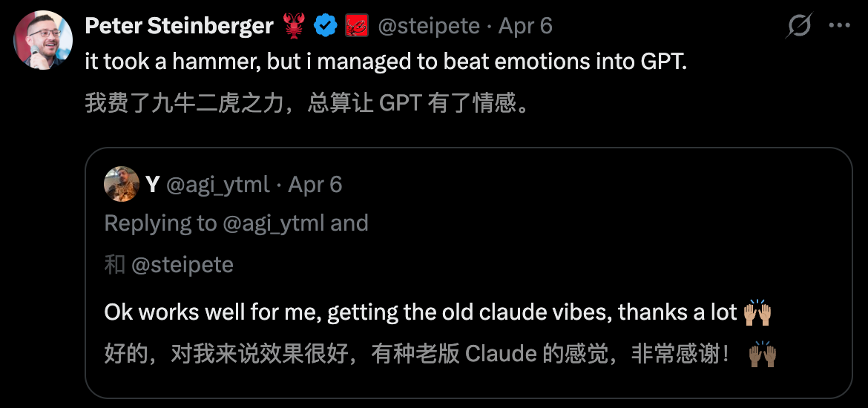Open Peter Steinberger's profile via display name
868x408 pixels.
pyautogui.click(x=179, y=27)
